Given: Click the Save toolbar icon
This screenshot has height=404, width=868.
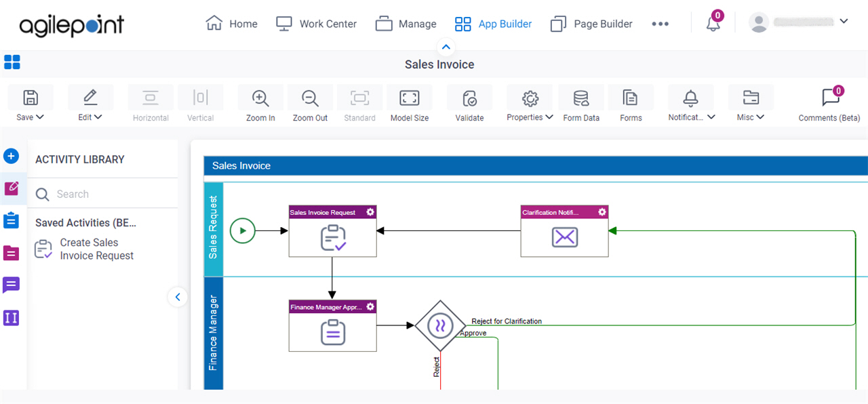Looking at the screenshot, I should coord(31,98).
